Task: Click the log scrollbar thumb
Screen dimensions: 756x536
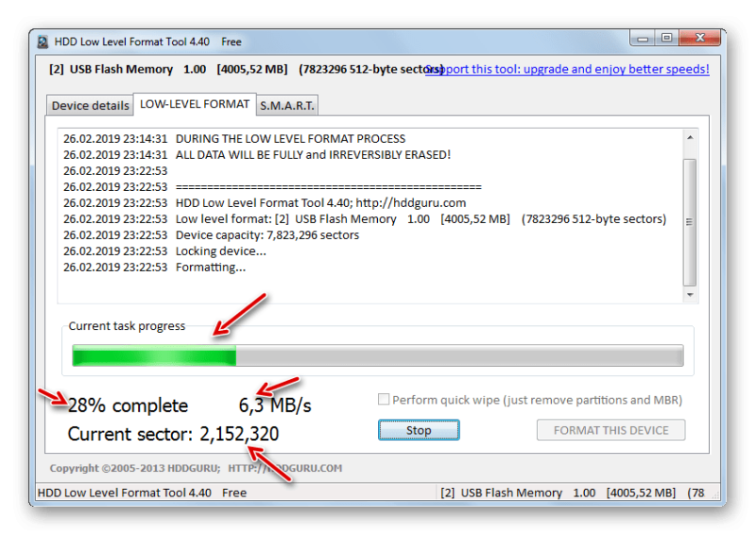Action: coord(690,222)
